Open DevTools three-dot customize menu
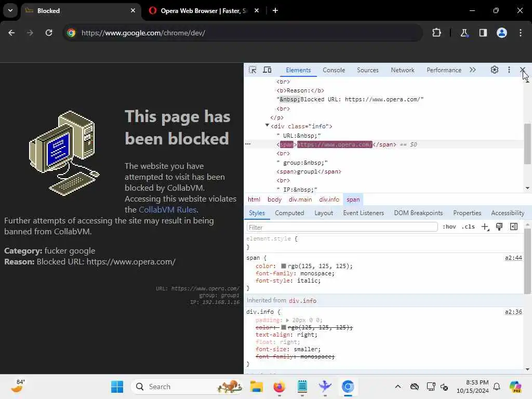532x399 pixels. [x=509, y=70]
